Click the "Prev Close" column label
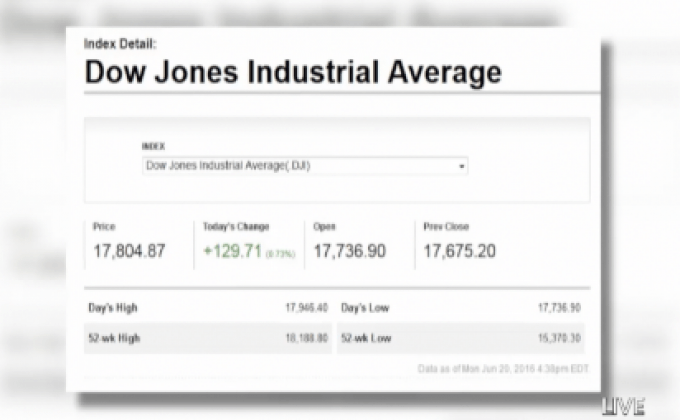The image size is (680, 420). 445,227
